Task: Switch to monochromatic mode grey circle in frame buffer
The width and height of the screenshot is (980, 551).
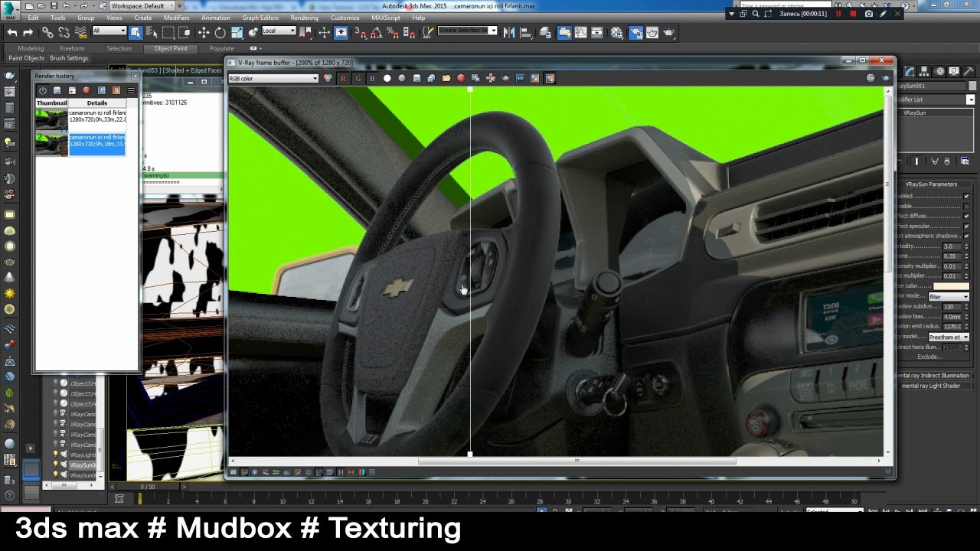Action: pyautogui.click(x=402, y=78)
